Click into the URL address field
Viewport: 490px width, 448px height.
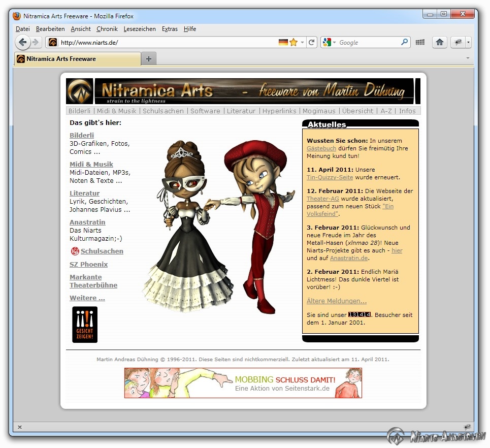click(x=168, y=43)
